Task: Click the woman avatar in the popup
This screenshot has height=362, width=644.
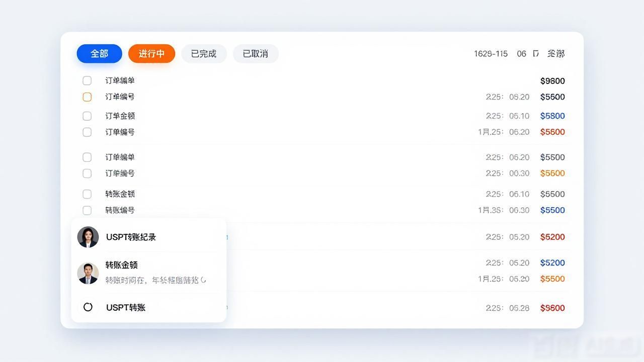Action: click(88, 237)
